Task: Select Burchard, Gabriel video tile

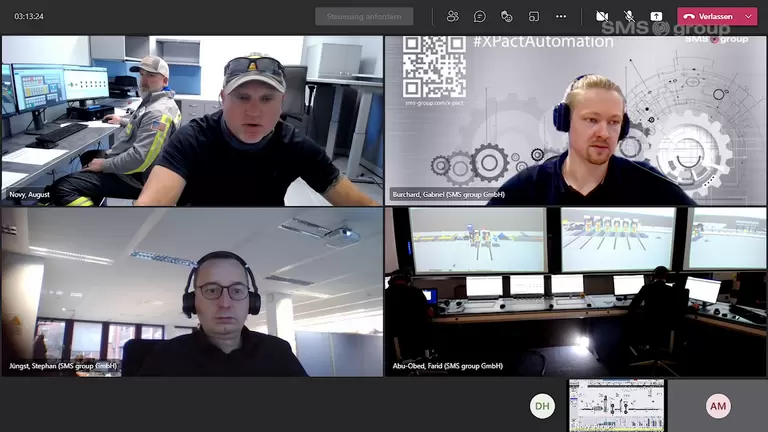Action: coord(576,120)
